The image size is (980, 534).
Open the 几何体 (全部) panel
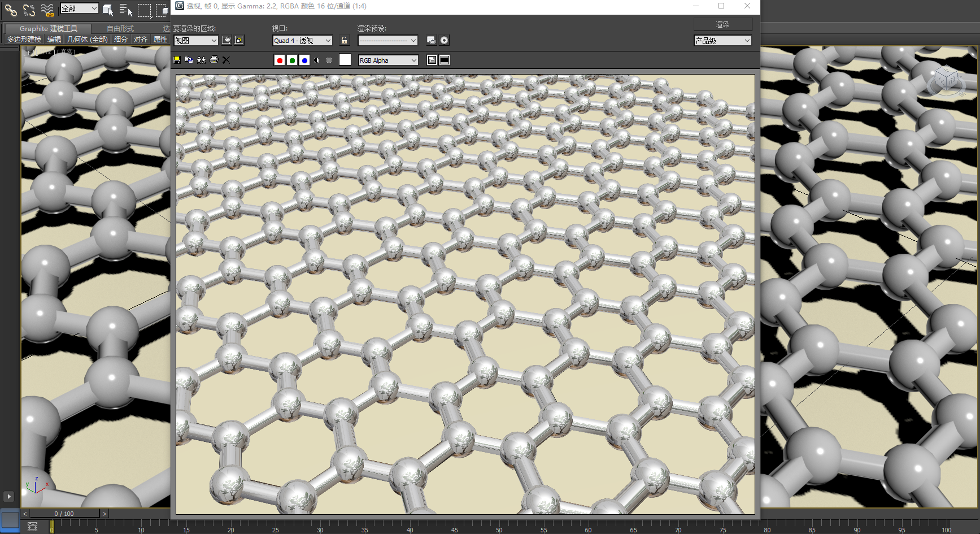pos(87,40)
